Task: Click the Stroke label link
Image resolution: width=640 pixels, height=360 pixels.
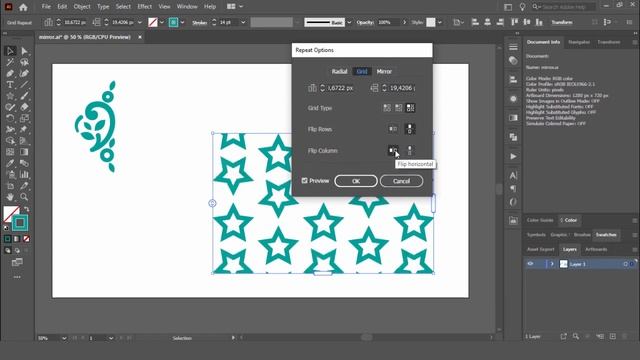Action: (200, 23)
